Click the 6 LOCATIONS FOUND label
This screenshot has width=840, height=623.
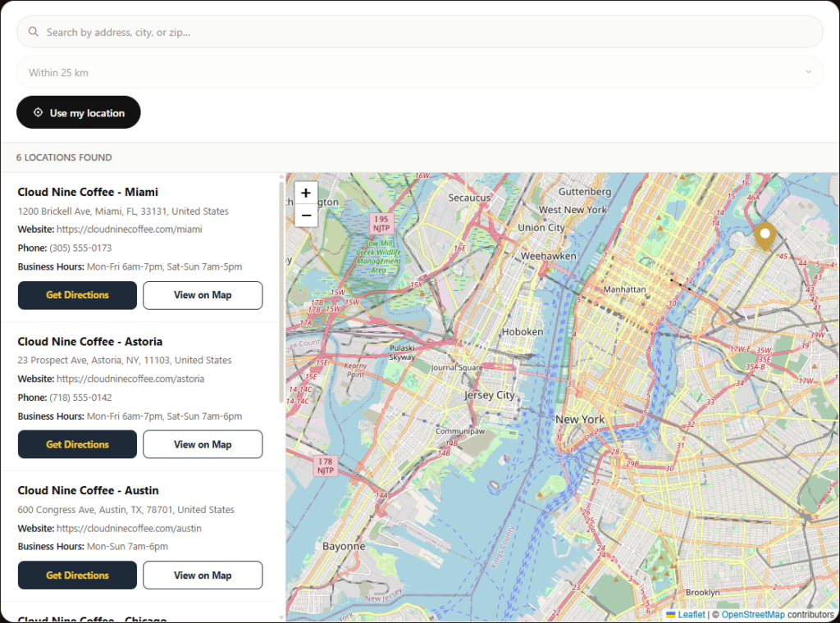64,157
